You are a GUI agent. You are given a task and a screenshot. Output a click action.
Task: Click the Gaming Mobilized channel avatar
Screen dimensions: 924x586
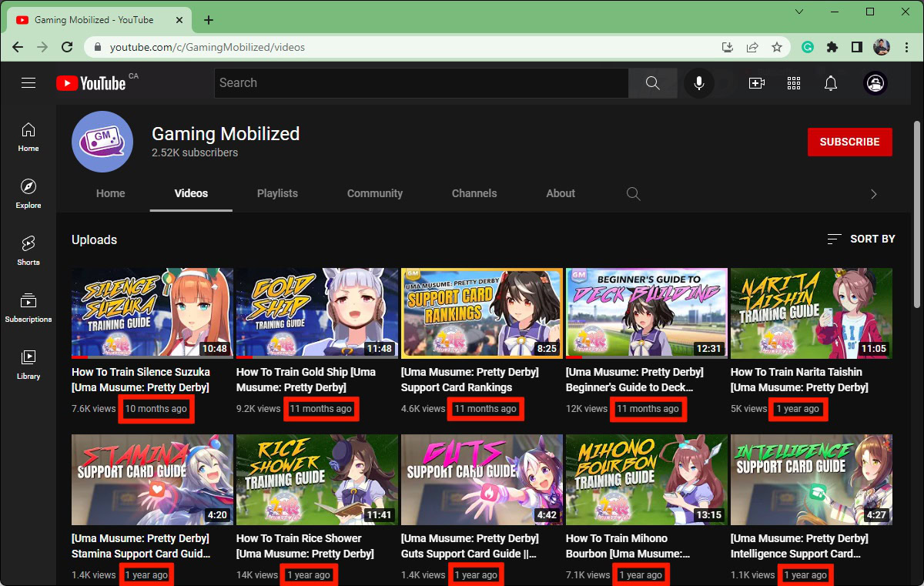(x=102, y=142)
